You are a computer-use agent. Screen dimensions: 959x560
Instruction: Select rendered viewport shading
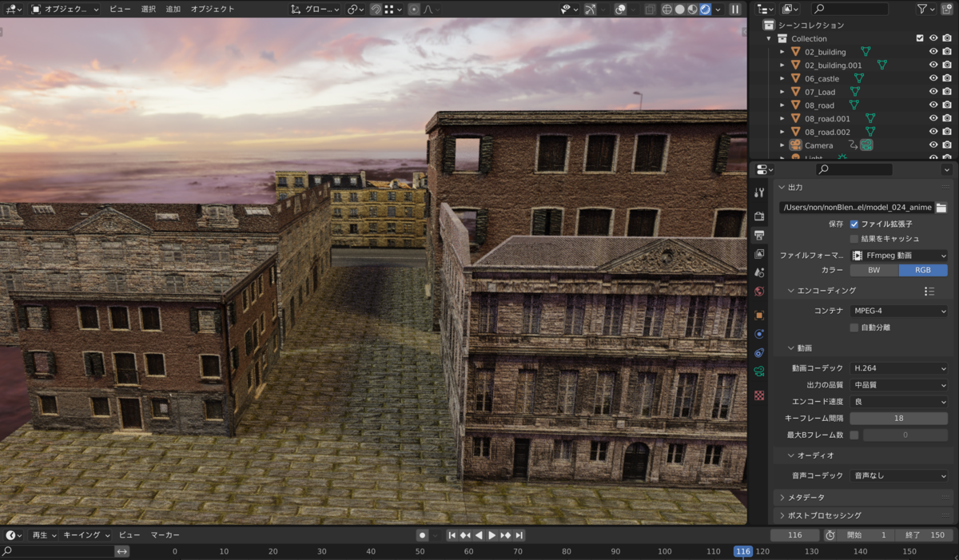click(x=705, y=10)
